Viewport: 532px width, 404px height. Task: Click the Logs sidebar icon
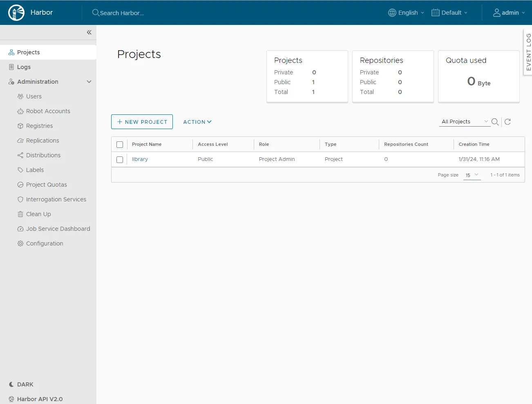pos(11,67)
